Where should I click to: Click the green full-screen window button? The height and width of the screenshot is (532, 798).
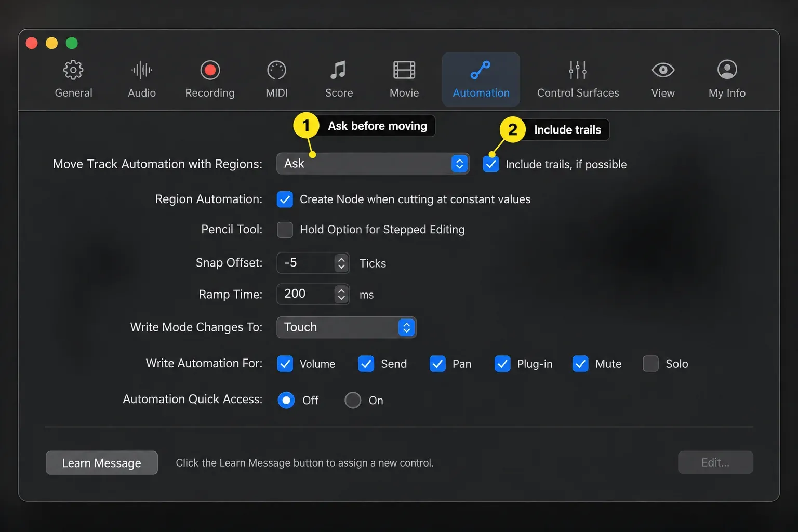point(72,43)
